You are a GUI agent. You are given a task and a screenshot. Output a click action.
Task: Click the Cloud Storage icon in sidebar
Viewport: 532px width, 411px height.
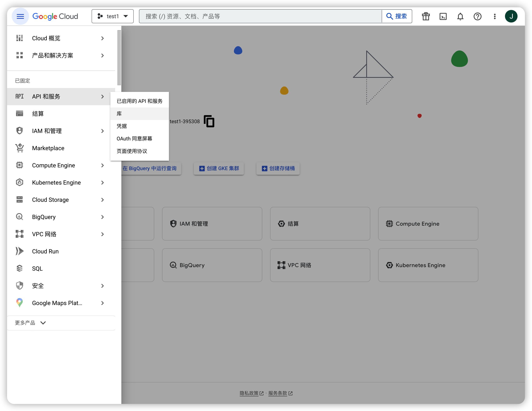pos(20,200)
